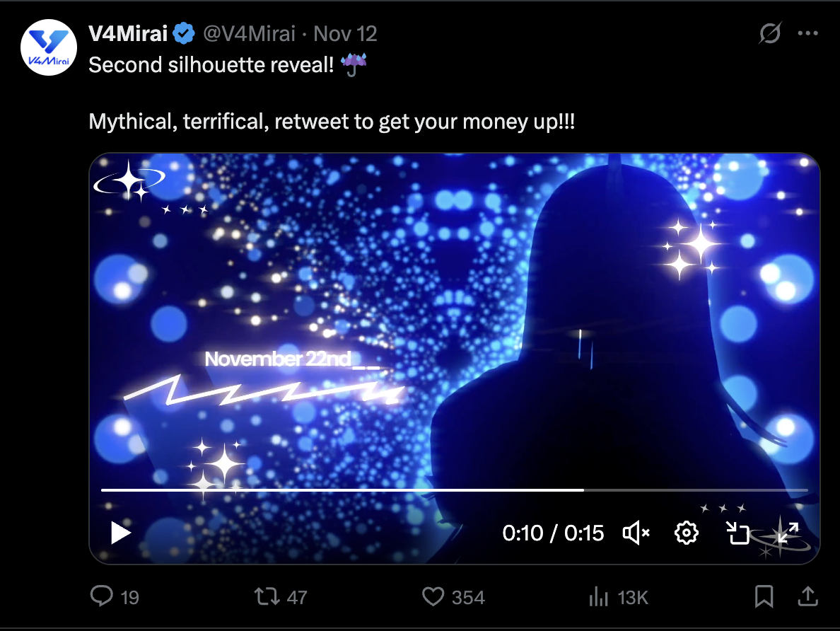The height and width of the screenshot is (631, 840).
Task: Unmute the video sound
Action: click(x=636, y=533)
